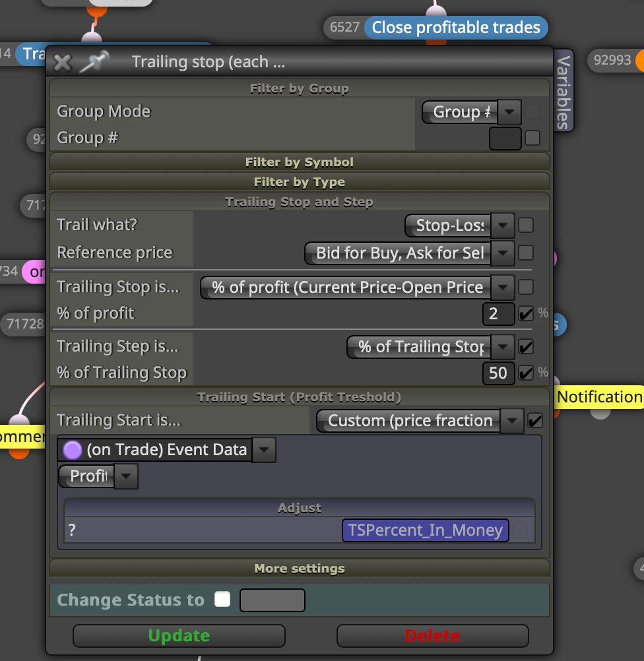Click Reference price label
Screen dimensions: 644x661
(115, 253)
